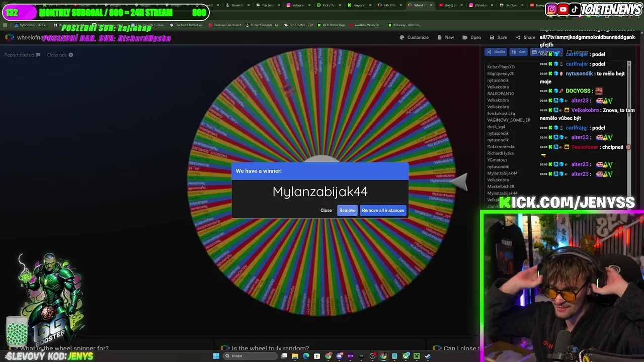Screen dimensions: 644x362
Task: Open YouTube Video Do... bookmark
Action: (x=365, y=25)
